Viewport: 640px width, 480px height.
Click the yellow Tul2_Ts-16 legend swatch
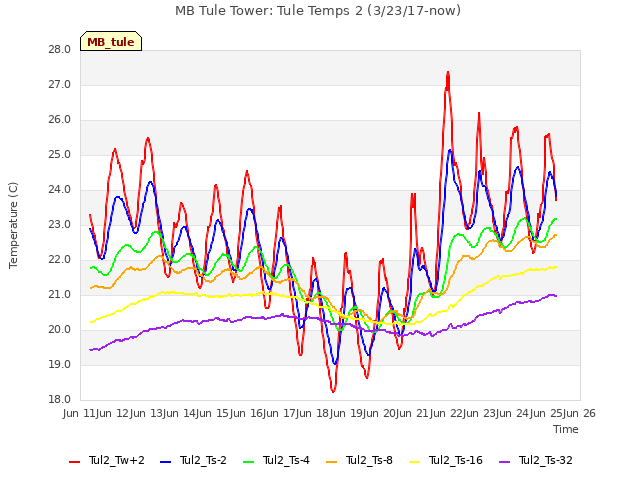tap(415, 461)
